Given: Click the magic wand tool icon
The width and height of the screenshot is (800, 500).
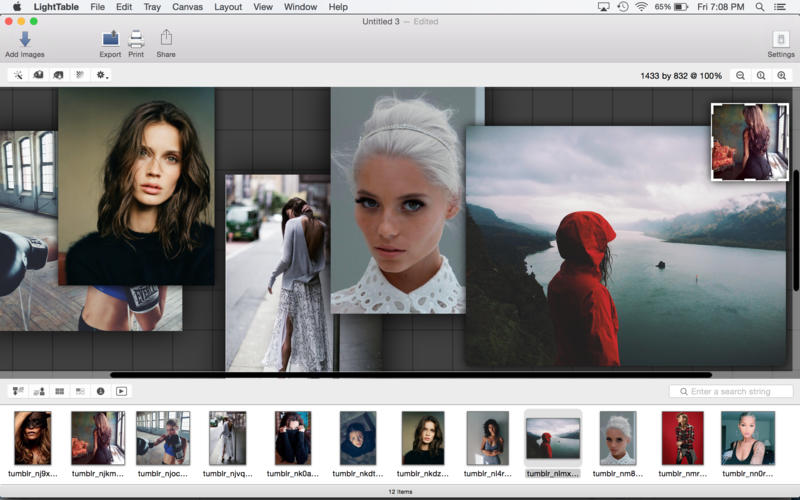Looking at the screenshot, I should [18, 75].
